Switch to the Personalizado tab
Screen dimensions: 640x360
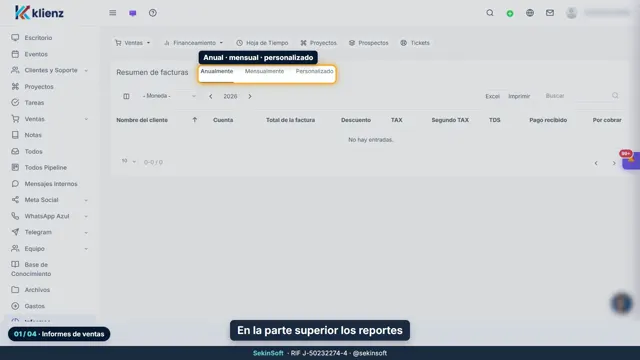point(314,71)
